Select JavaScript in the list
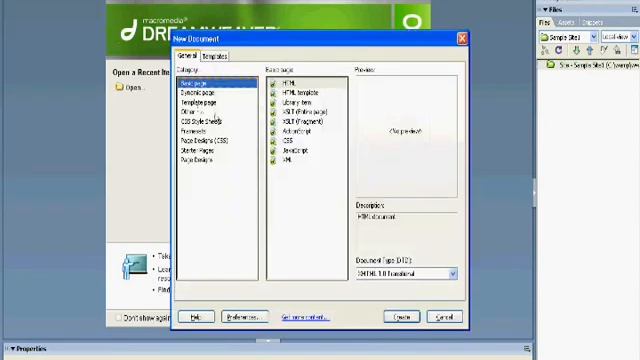Viewport: 640px width, 360px height. (307, 151)
